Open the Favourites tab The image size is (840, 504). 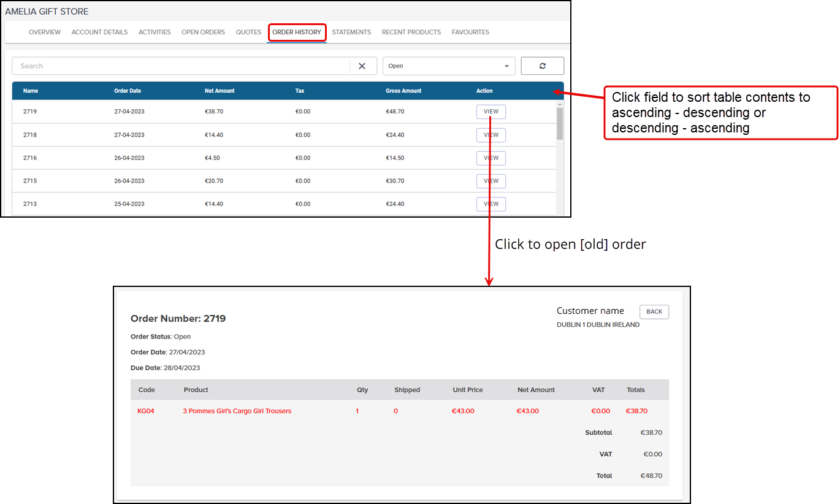pyautogui.click(x=470, y=32)
